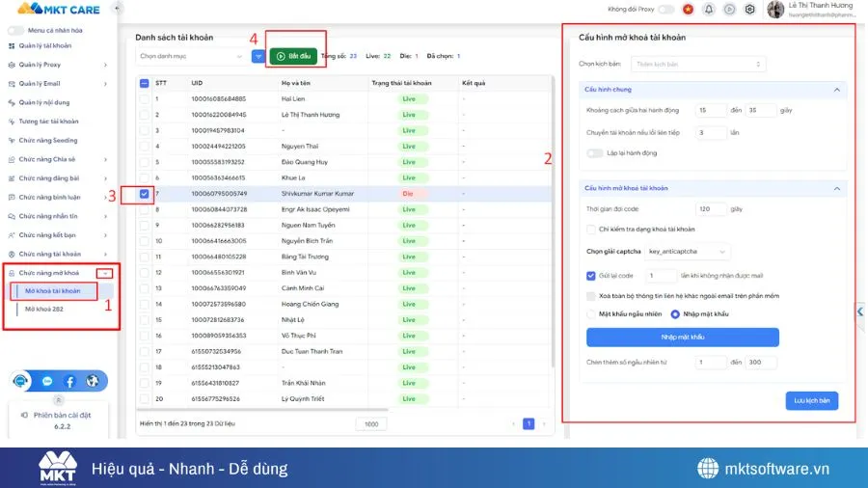Image resolution: width=868 pixels, height=488 pixels.
Task: Select the Nhập mật khẩu radio
Action: pos(675,314)
